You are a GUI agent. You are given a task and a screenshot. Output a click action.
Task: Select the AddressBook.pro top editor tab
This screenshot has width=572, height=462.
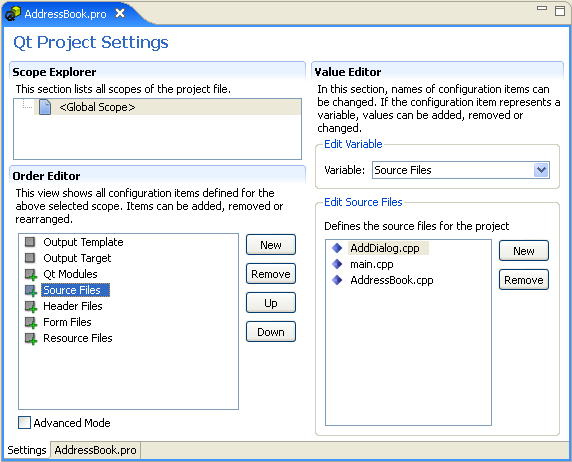click(66, 14)
